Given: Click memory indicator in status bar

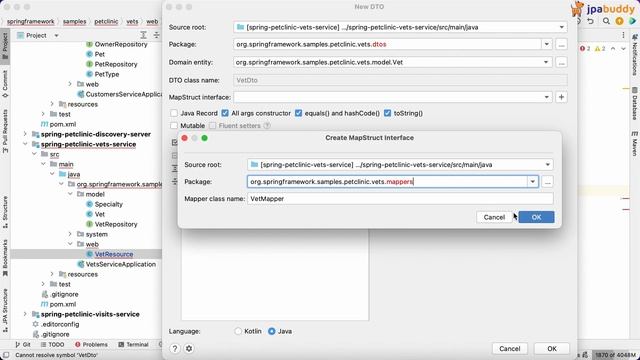Looking at the screenshot, I should tap(614, 355).
